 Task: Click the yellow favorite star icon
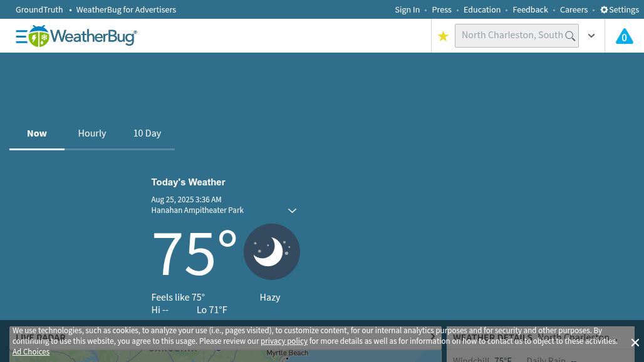pyautogui.click(x=443, y=36)
